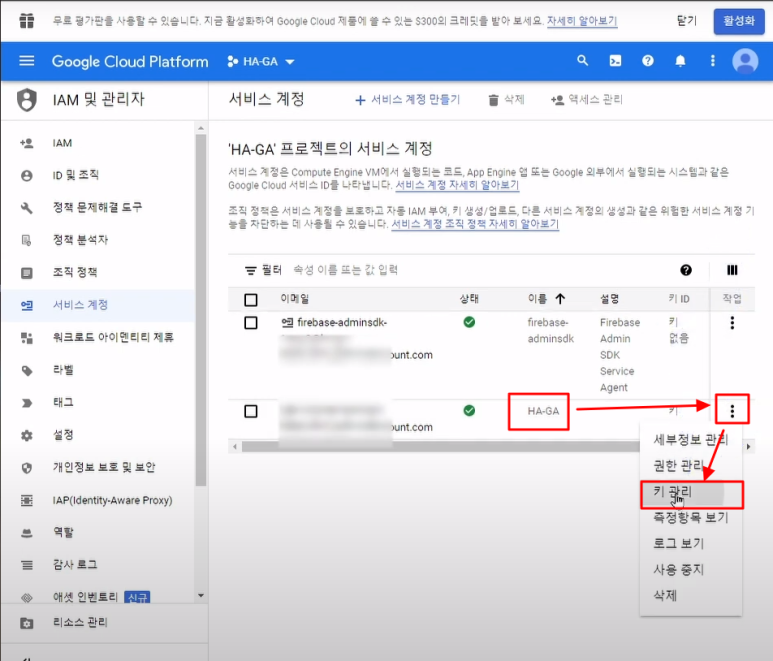This screenshot has height=661, width=773.
Task: Choose 로그 보기 from context menu
Action: (x=691, y=543)
